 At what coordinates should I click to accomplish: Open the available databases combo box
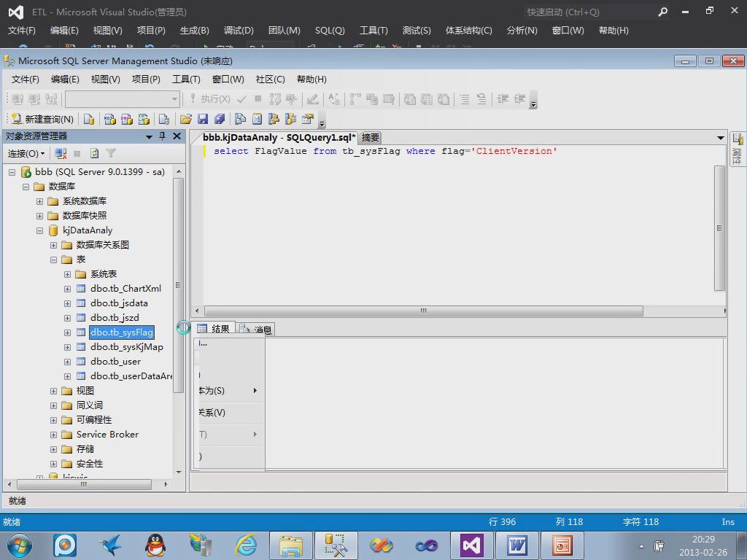click(123, 99)
